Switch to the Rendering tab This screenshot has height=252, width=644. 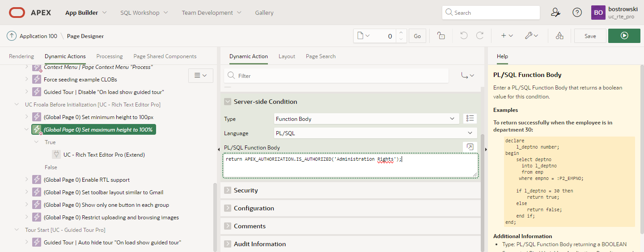coord(21,56)
